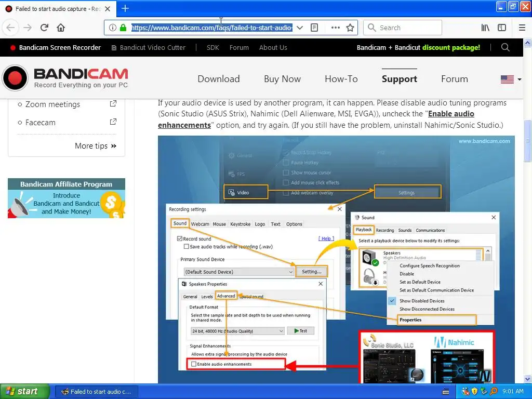Image resolution: width=532 pixels, height=399 pixels.
Task: Show Firefox sidebars icon
Action: click(x=502, y=28)
